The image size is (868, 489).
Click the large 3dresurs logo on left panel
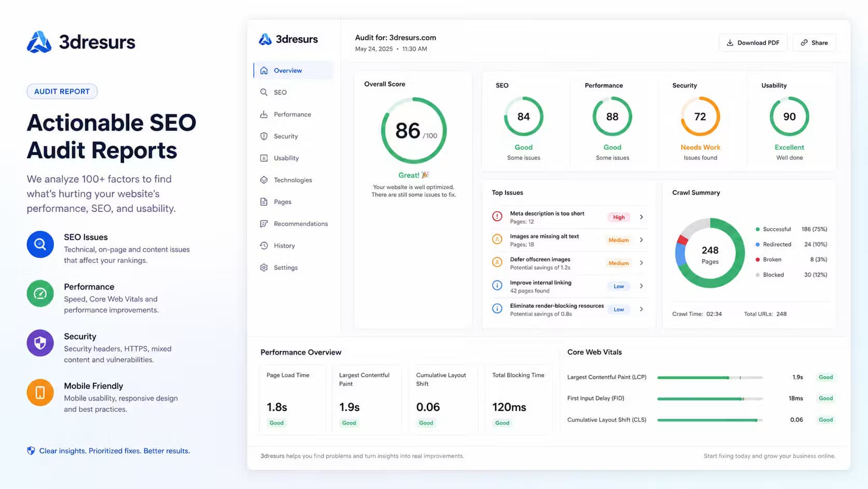click(x=39, y=42)
